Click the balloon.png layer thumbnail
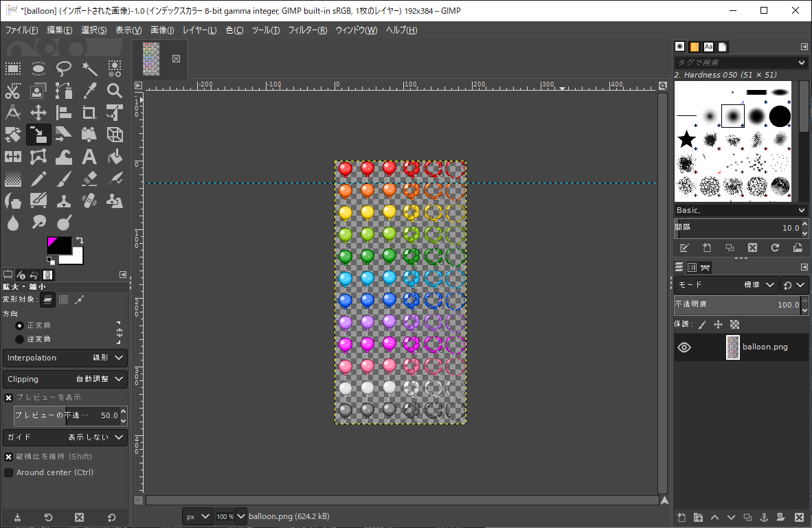Viewport: 812px width, 528px height. pos(733,347)
